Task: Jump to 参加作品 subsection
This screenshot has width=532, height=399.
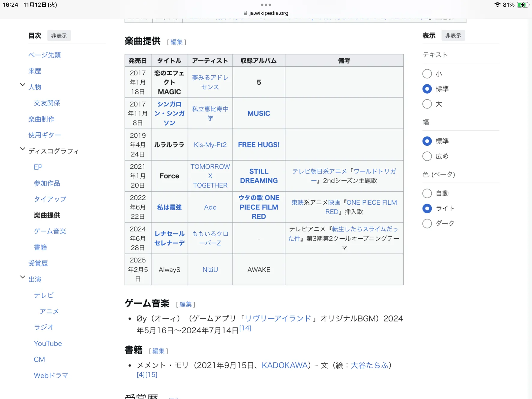Action: pyautogui.click(x=47, y=183)
